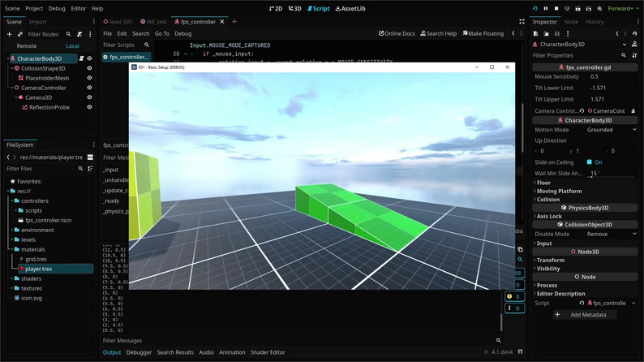Toggle Movie Maker mode icon
Screen dimensions: 644x362
(599, 8)
